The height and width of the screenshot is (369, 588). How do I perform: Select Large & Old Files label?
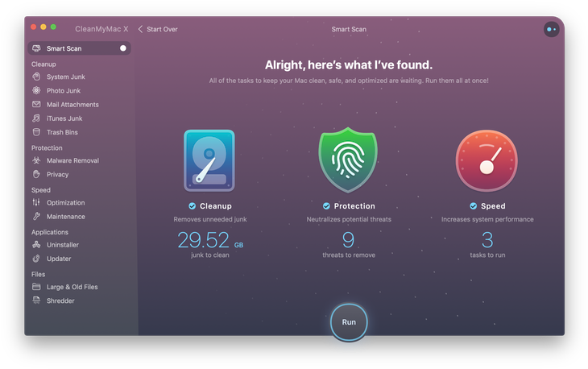pyautogui.click(x=72, y=287)
